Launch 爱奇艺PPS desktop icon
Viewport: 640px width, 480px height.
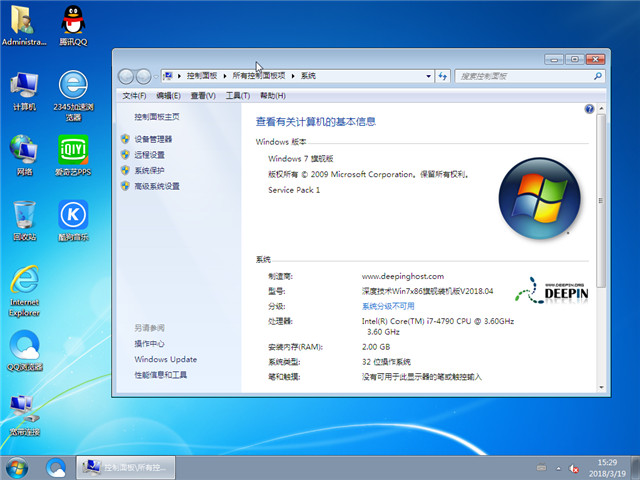click(x=73, y=155)
